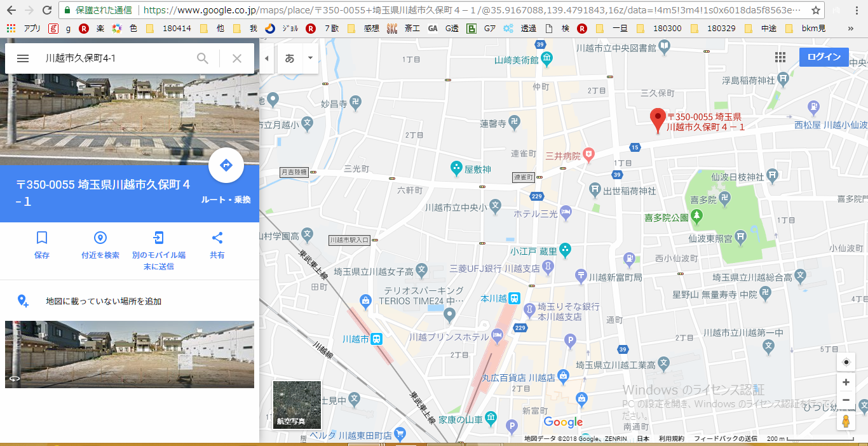The height and width of the screenshot is (446, 868).
Task: Toggle satellite view 航空写真 thumbnail
Action: [x=297, y=405]
